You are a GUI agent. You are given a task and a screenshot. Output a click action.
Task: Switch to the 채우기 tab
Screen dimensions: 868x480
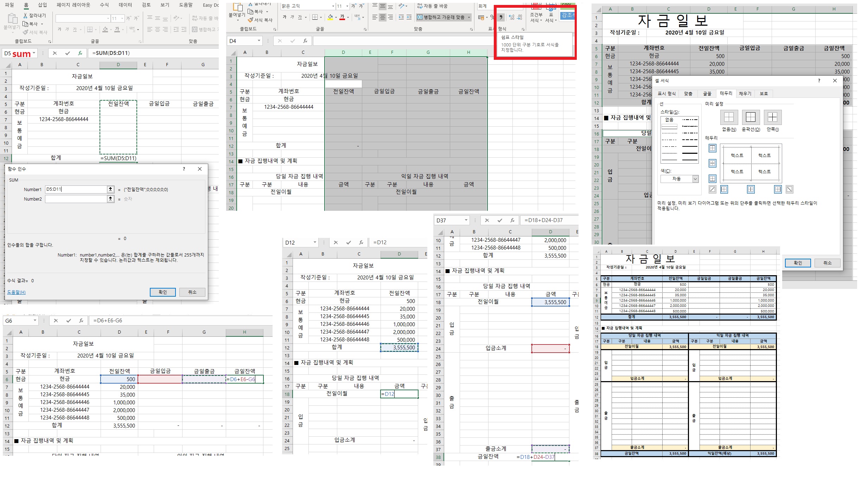pyautogui.click(x=745, y=94)
